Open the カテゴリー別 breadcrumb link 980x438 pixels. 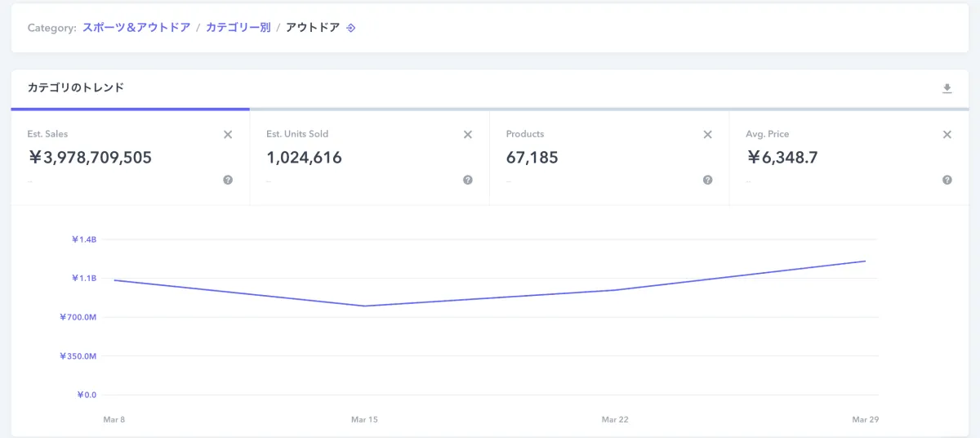pos(238,28)
